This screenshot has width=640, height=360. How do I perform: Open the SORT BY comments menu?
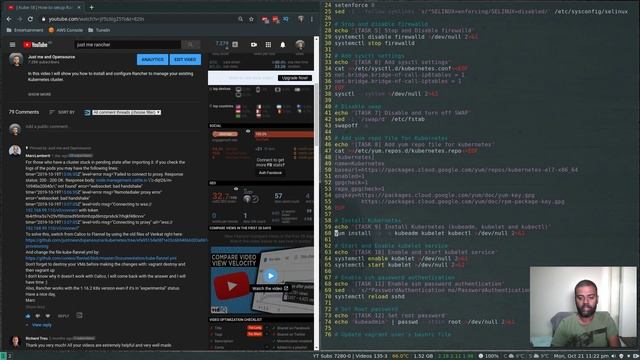62,112
